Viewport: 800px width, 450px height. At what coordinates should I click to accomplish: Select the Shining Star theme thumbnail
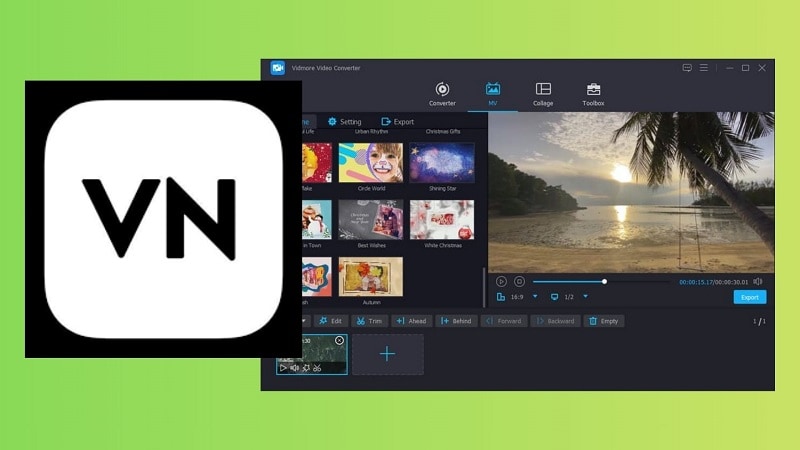tap(442, 163)
